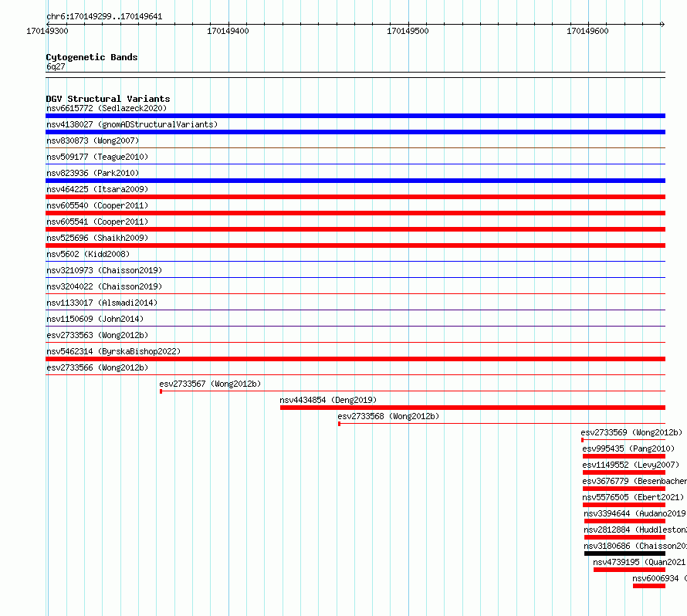Image resolution: width=687 pixels, height=616 pixels.
Task: Click the DGV Structural Variants track title
Action: (108, 99)
